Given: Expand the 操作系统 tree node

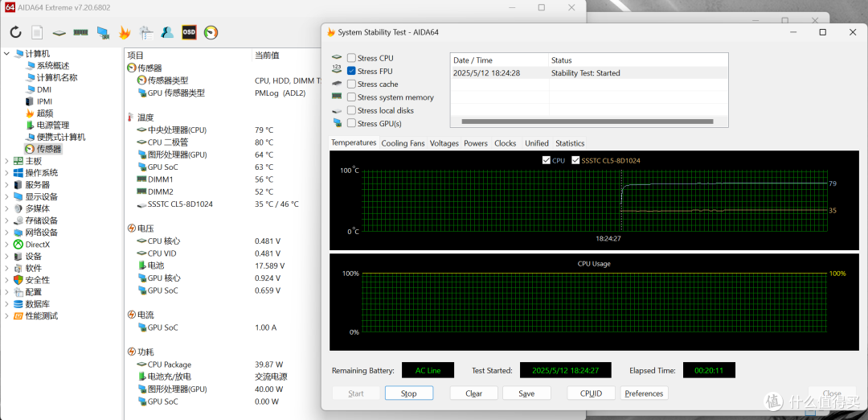Looking at the screenshot, I should [6, 173].
